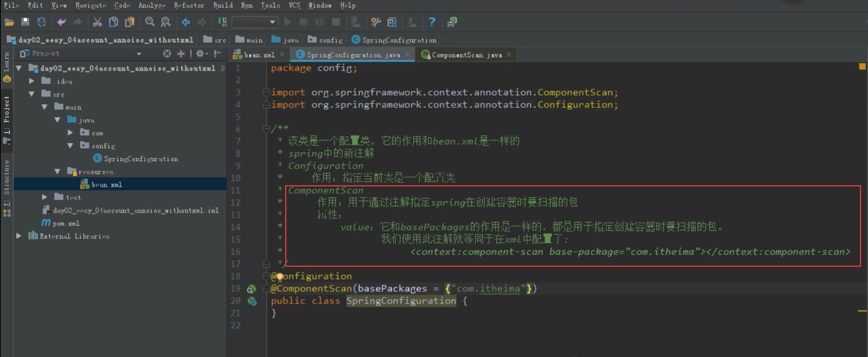
Task: Collapse the java folder
Action: pyautogui.click(x=57, y=120)
